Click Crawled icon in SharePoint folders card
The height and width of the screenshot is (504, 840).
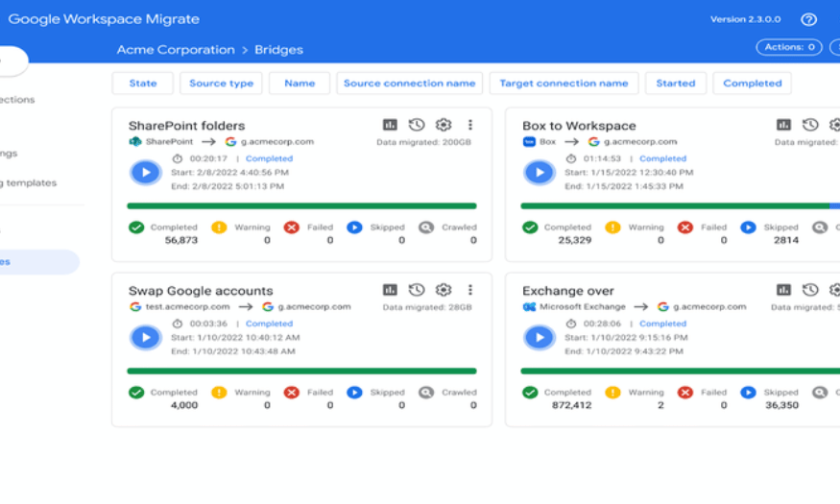426,228
